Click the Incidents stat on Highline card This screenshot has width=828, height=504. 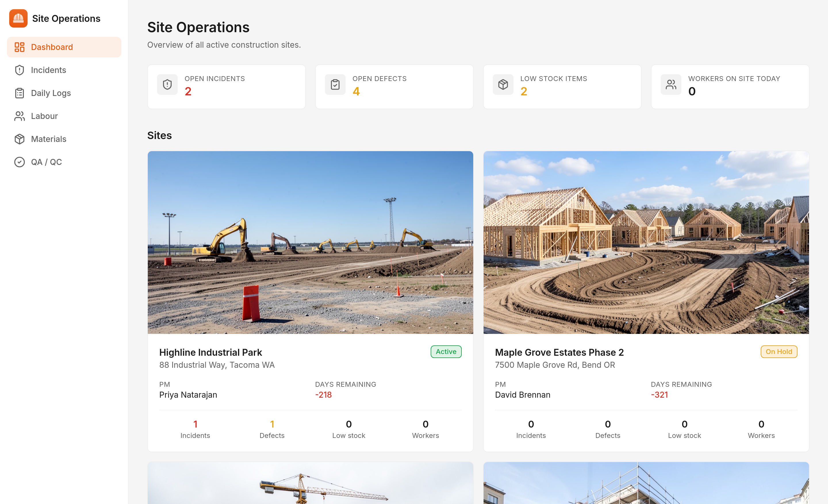coord(195,429)
